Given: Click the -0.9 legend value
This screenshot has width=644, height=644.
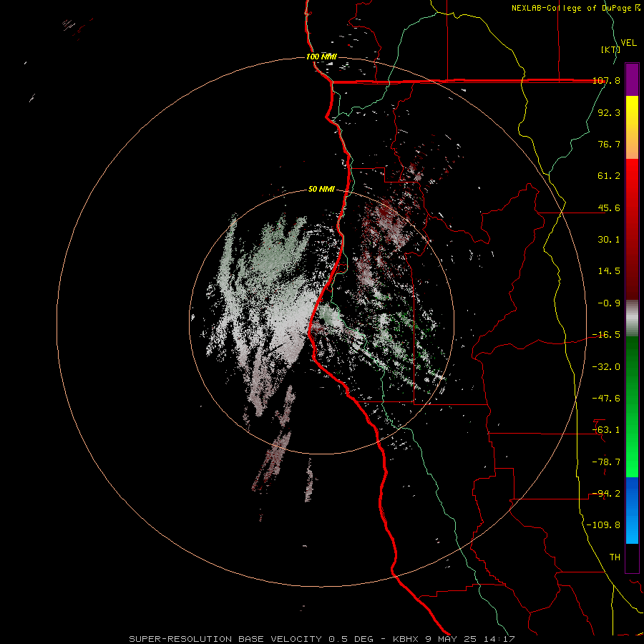Looking at the screenshot, I should coord(609,303).
